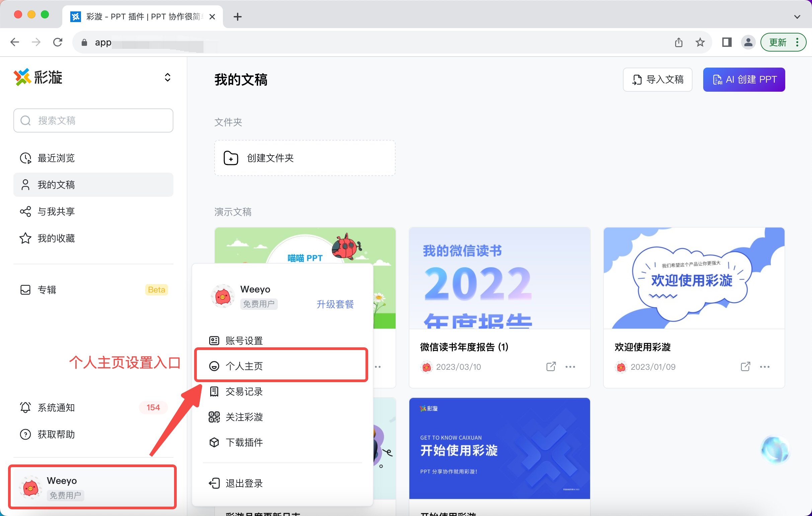Select 下载插件 in the user menu
Viewport: 812px width, 516px height.
click(x=282, y=442)
